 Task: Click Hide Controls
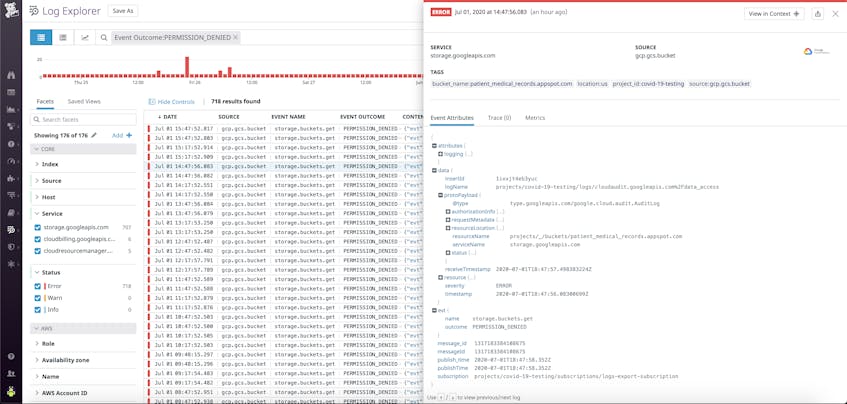[172, 102]
